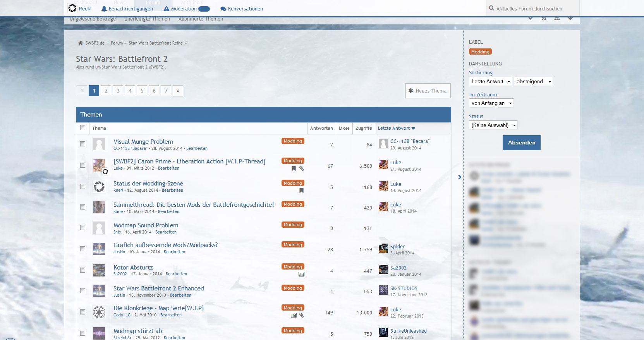Open the Kotor Absturtz thread
644x340 pixels.
tap(133, 268)
